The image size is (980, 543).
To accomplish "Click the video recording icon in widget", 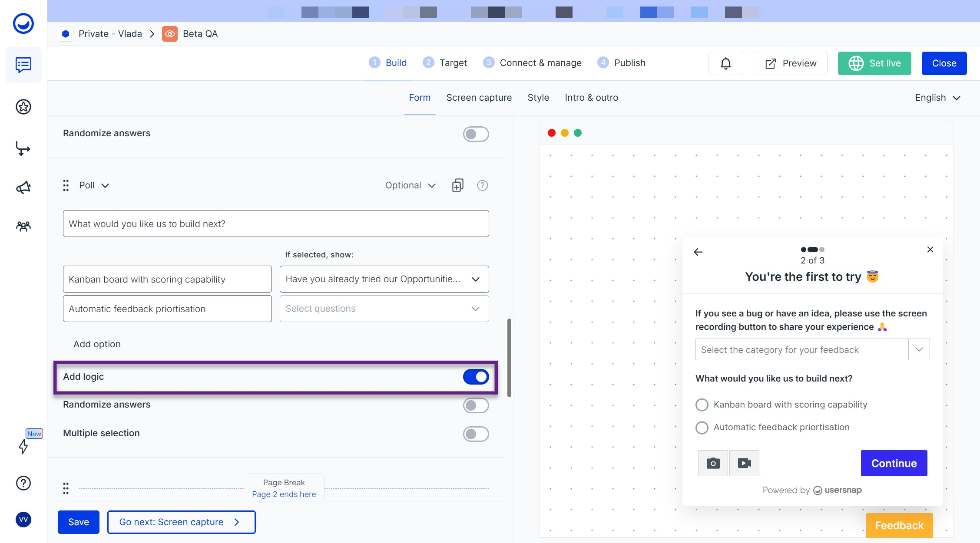I will pyautogui.click(x=744, y=463).
